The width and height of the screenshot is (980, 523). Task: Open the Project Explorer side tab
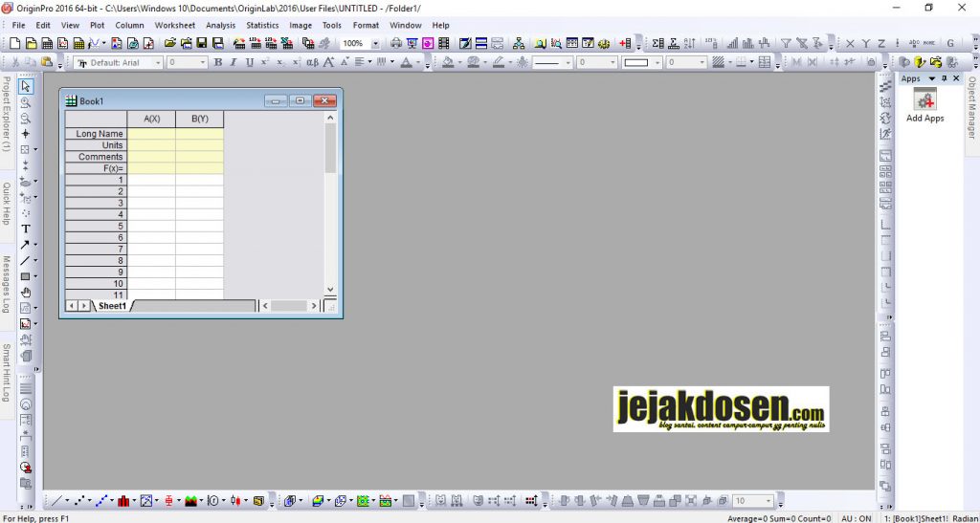[x=6, y=114]
